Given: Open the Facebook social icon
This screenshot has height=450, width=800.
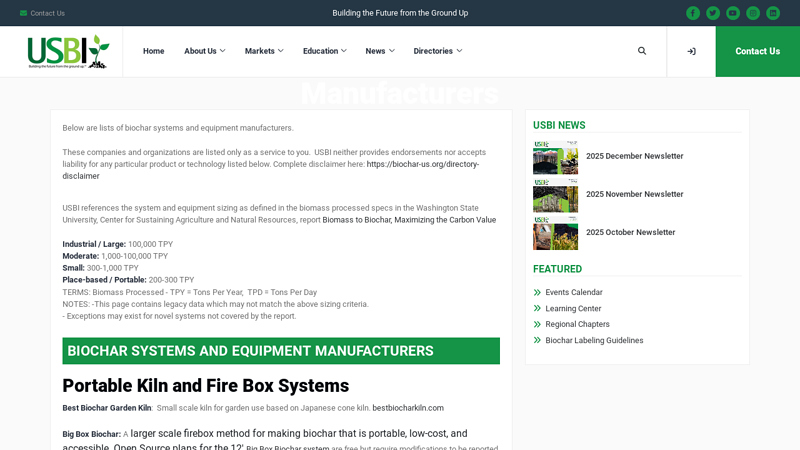Looking at the screenshot, I should (692, 13).
